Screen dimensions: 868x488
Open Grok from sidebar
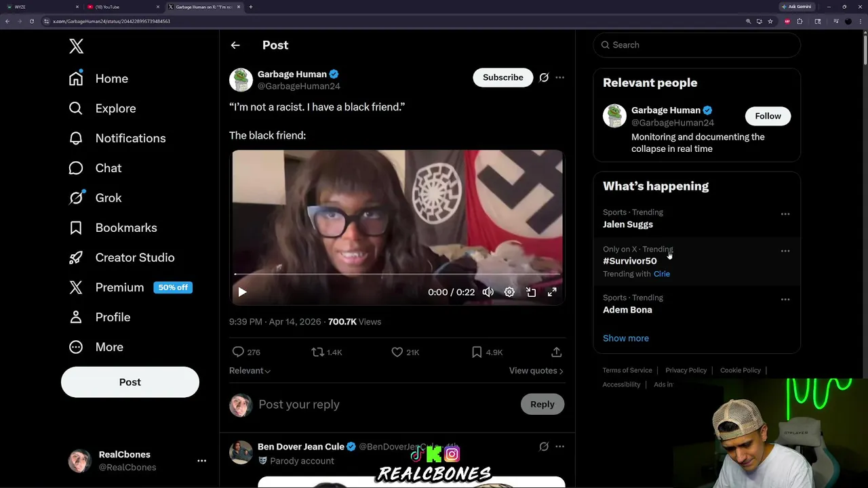click(x=96, y=198)
